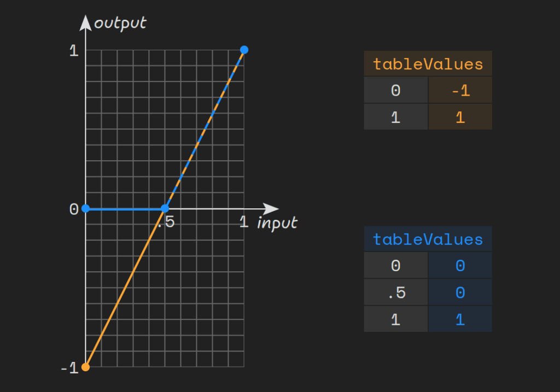Click the orange -1 cell in the table
The image size is (560, 392).
460,91
